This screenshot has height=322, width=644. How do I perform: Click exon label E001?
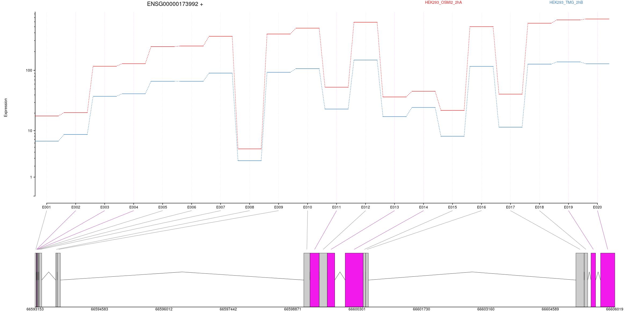pyautogui.click(x=46, y=207)
